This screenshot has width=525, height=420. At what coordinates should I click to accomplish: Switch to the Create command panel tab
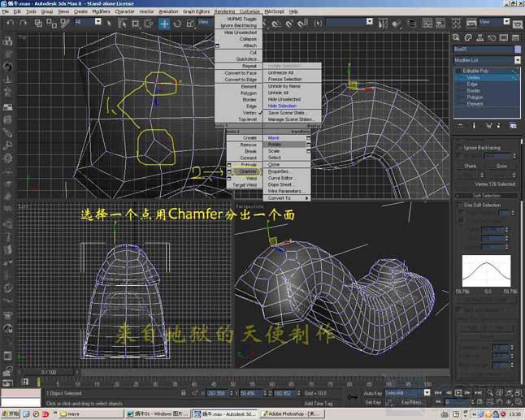[x=456, y=37]
